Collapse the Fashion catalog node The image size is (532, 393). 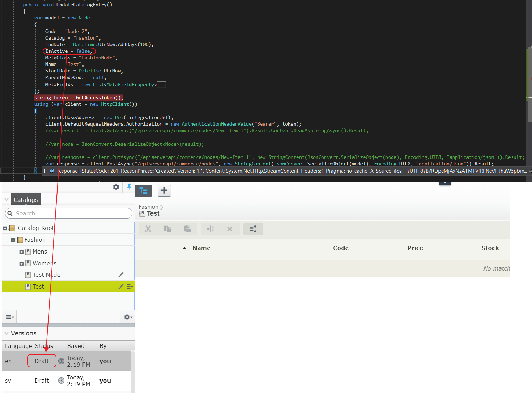[x=13, y=240]
